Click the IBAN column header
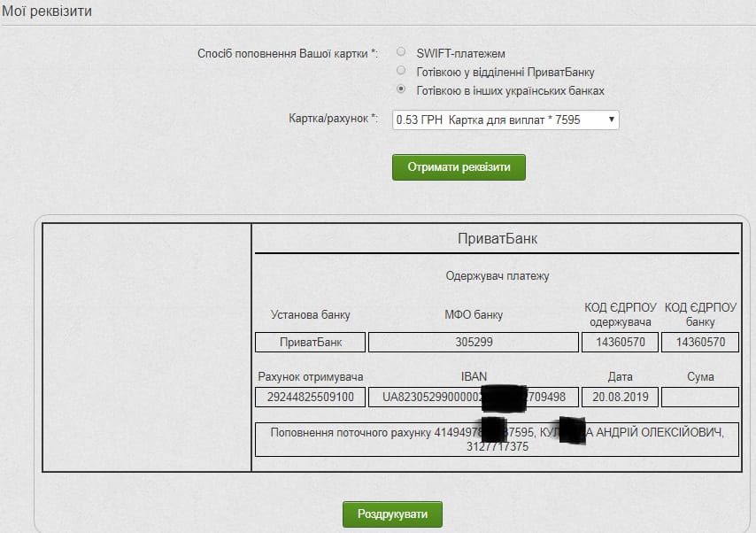This screenshot has width=756, height=533. click(x=474, y=376)
